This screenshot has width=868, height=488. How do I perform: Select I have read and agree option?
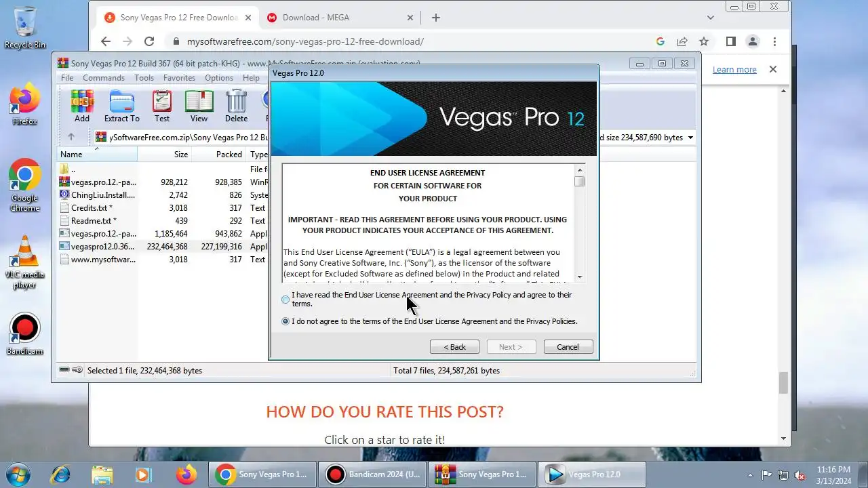click(285, 300)
